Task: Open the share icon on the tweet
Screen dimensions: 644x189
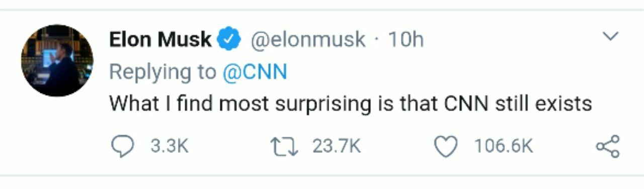Action: pos(607,146)
